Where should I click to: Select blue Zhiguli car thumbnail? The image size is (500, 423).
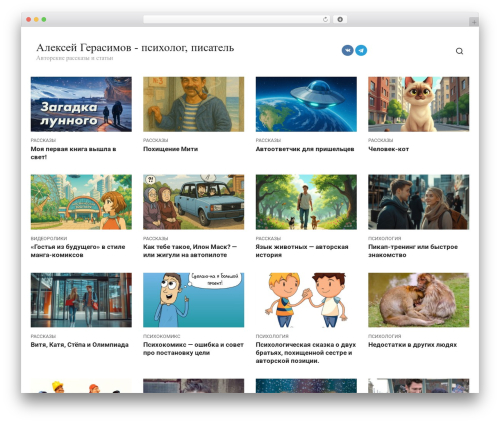(x=193, y=202)
